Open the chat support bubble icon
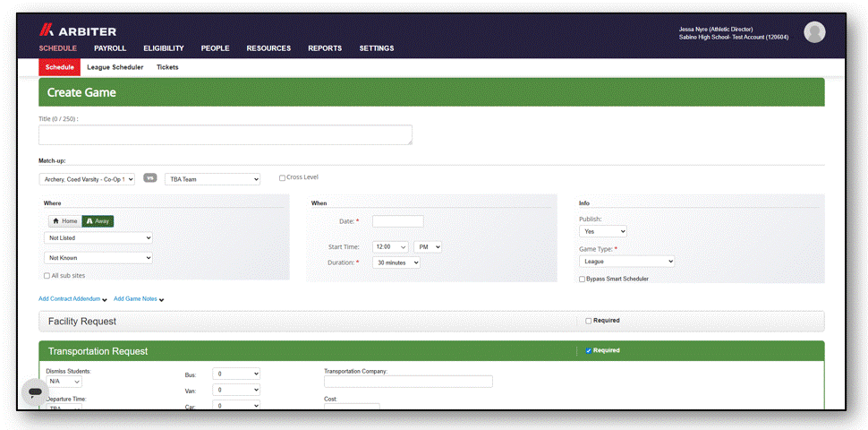The height and width of the screenshot is (430, 868). (35, 392)
